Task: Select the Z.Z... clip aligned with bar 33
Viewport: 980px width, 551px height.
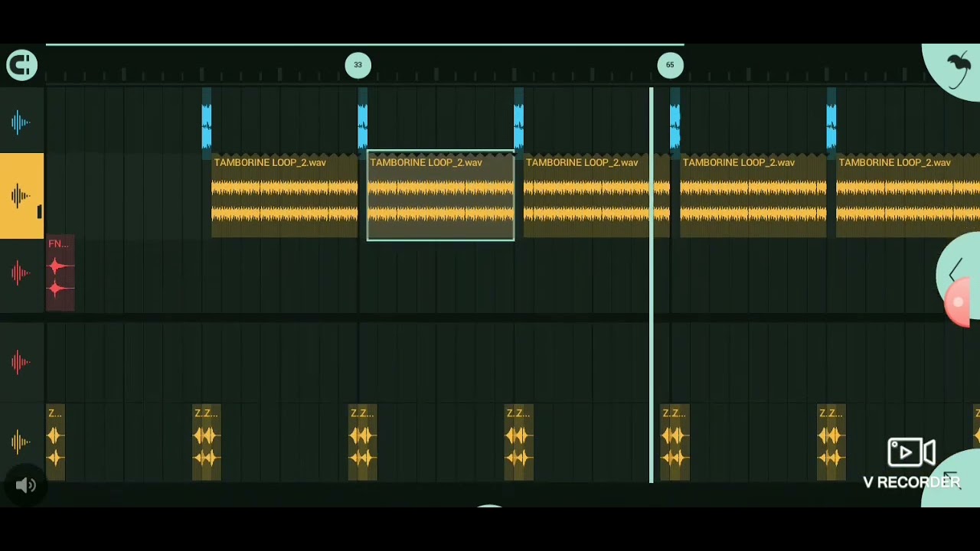Action: pos(363,443)
